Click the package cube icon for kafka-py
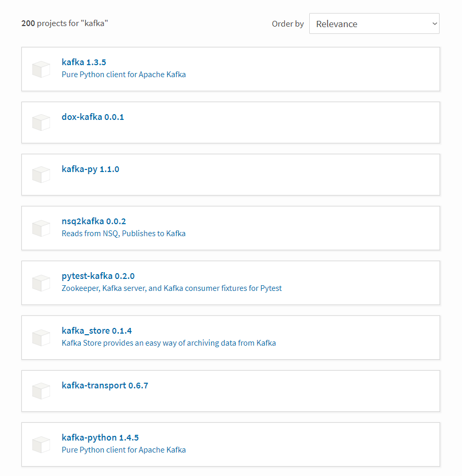 point(41,175)
